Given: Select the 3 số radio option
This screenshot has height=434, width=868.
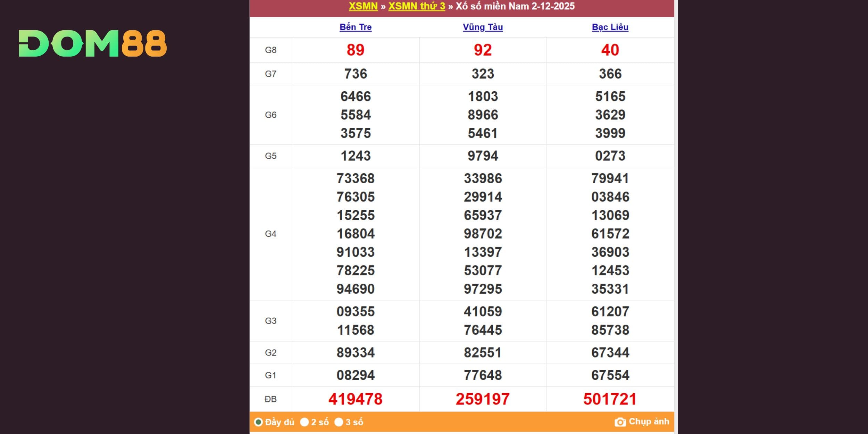Looking at the screenshot, I should [x=339, y=422].
